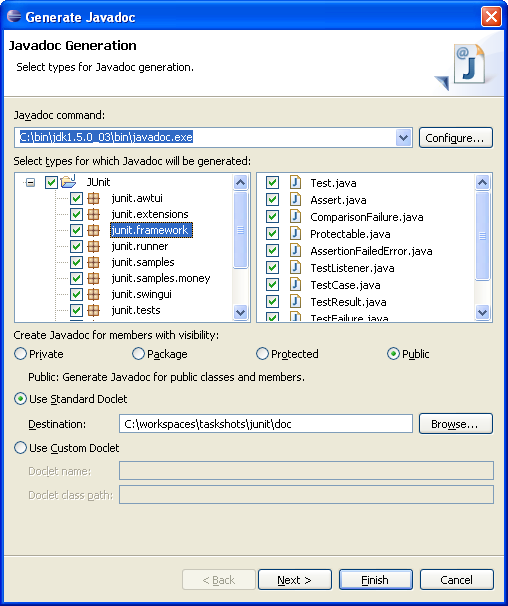Close the Generate Javadoc window
This screenshot has height=606, width=508.
[x=491, y=17]
